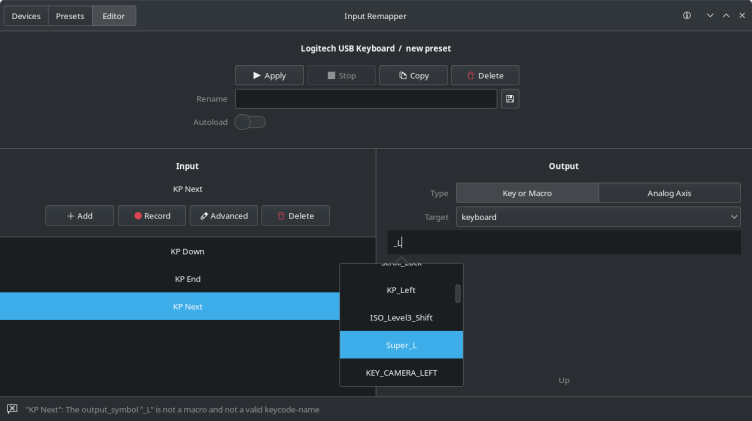This screenshot has height=421, width=752.
Task: Click the autocomplete list scrollbar
Action: point(458,293)
